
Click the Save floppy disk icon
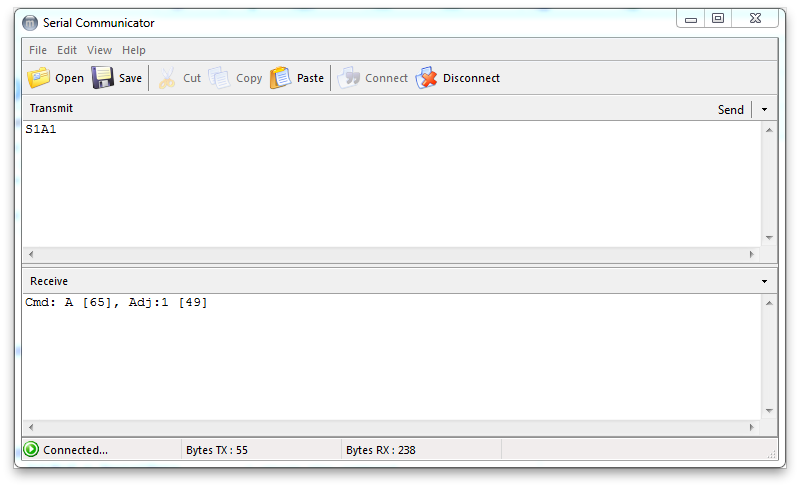tap(103, 78)
